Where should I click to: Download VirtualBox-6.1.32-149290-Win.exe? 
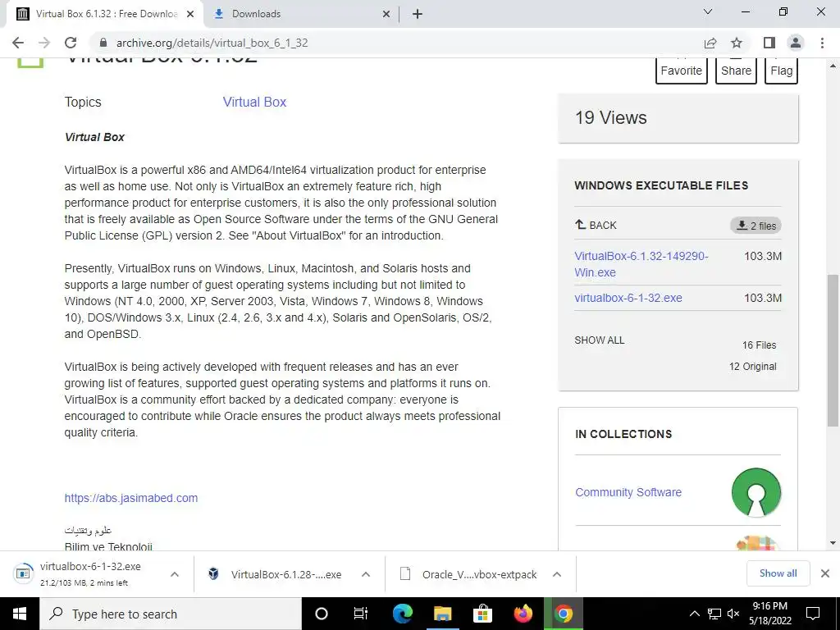pyautogui.click(x=641, y=264)
